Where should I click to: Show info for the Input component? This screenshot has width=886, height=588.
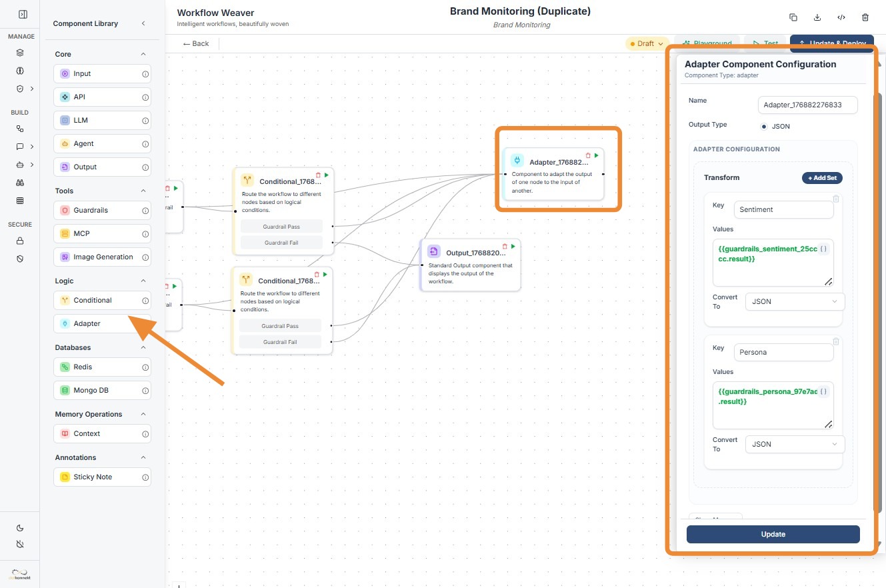pyautogui.click(x=145, y=74)
